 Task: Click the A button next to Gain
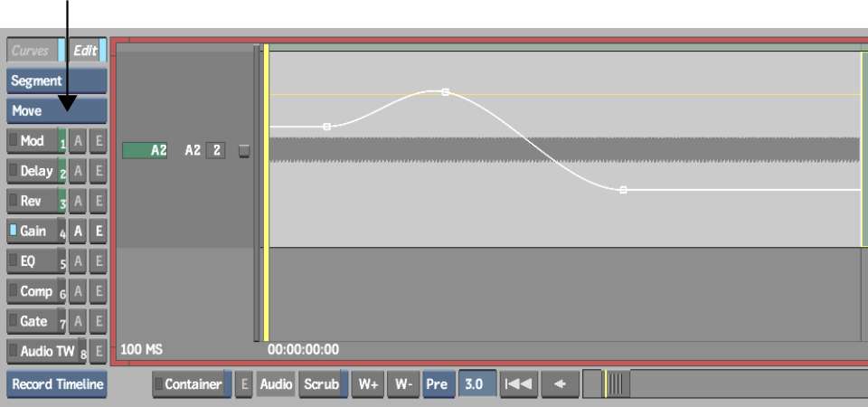point(78,231)
